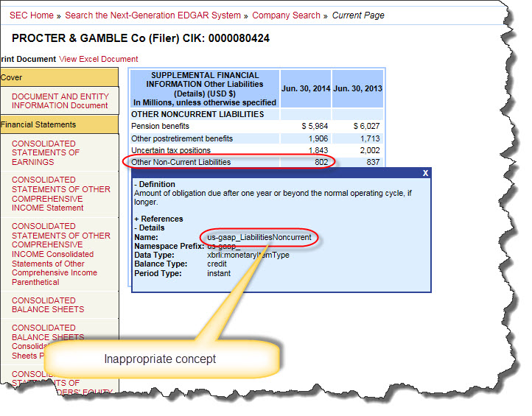Screen dimensions: 532x416
Task: Open the SEC Home breadcrumb link
Action: (x=32, y=15)
